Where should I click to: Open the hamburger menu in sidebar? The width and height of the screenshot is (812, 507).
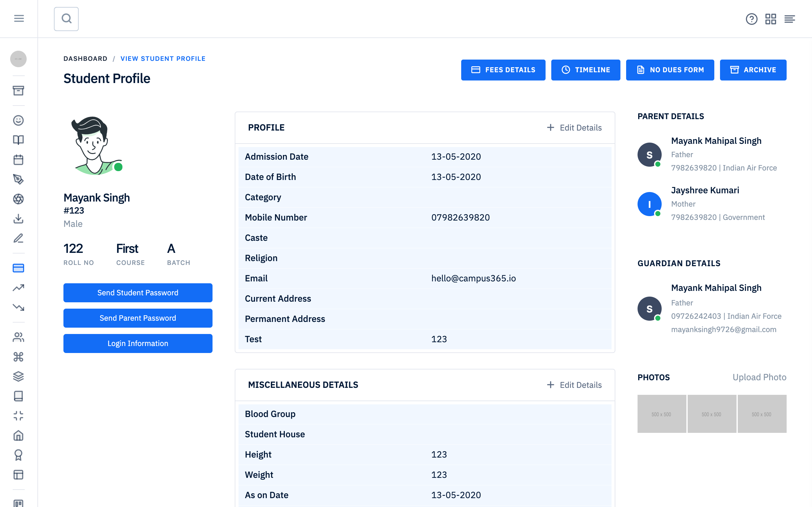click(19, 18)
